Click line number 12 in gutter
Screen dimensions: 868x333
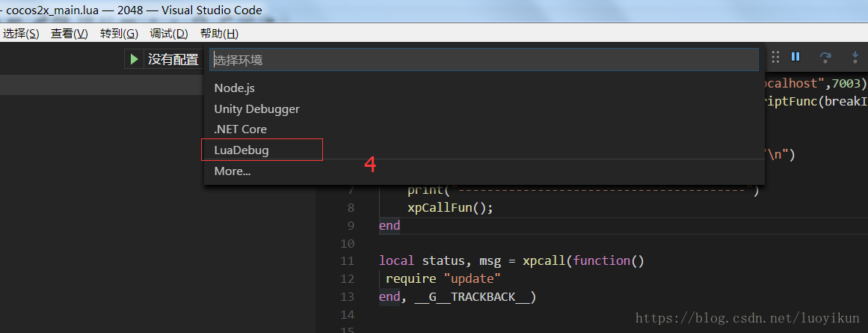347,278
